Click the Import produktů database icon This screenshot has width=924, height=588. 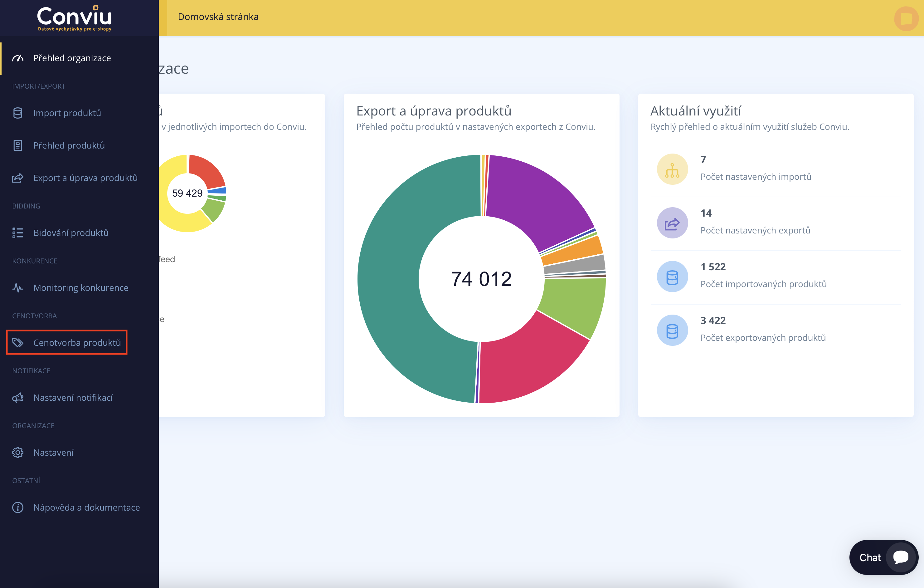click(x=18, y=113)
